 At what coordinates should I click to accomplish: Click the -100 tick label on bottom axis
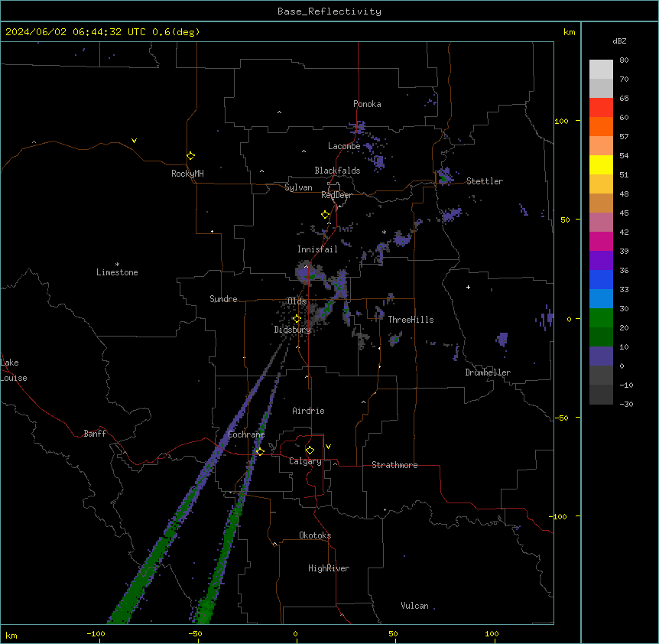96,633
